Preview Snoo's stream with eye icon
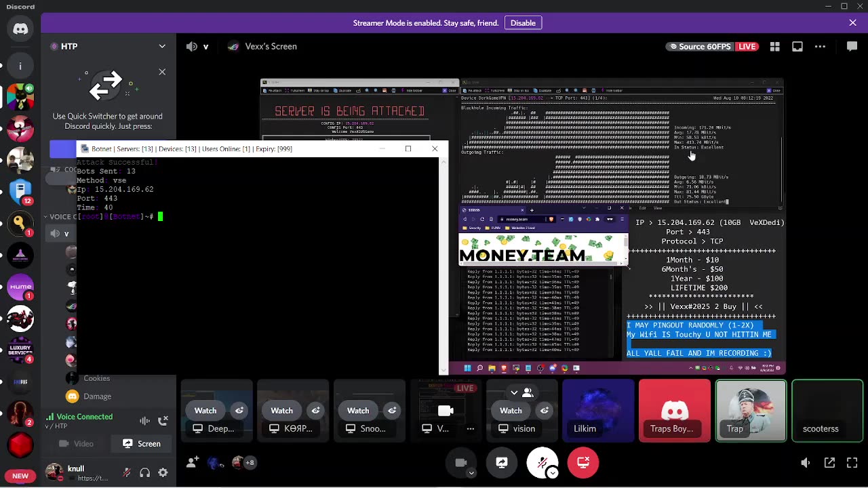This screenshot has width=868, height=488. [x=392, y=411]
